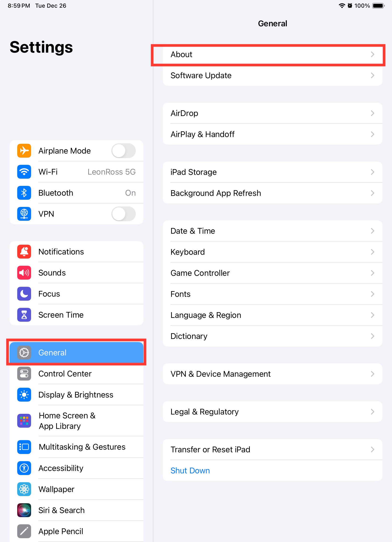
Task: Select Sounds in the sidebar
Action: pyautogui.click(x=76, y=273)
